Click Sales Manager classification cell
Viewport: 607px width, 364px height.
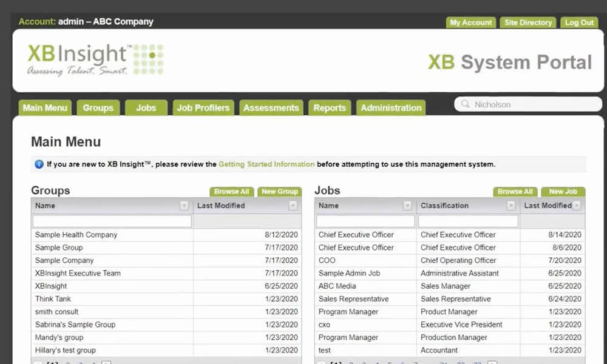pos(445,286)
